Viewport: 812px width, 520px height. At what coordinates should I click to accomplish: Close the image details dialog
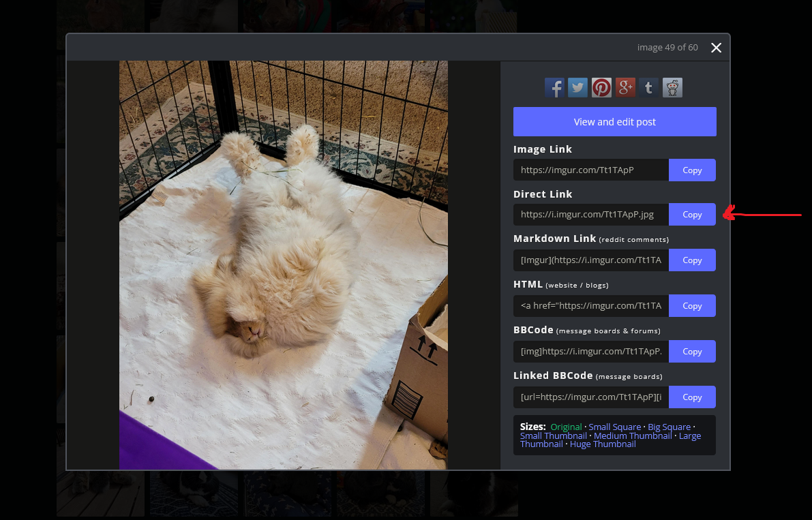[x=716, y=48]
